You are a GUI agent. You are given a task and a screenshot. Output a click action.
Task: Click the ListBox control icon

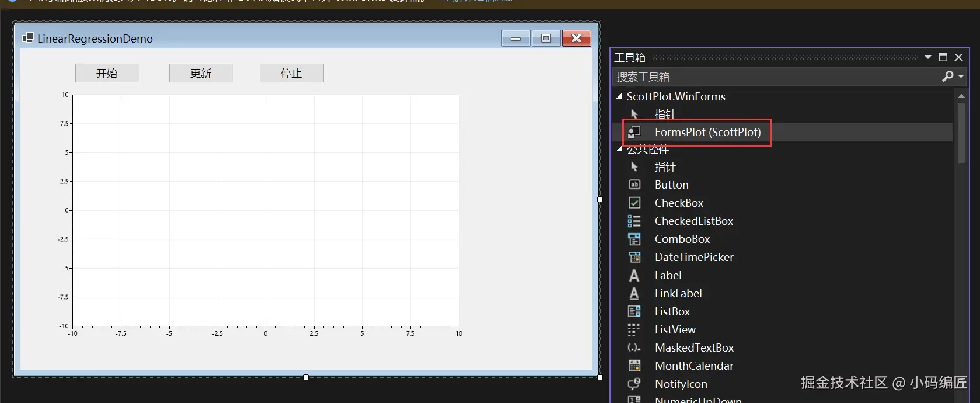(x=634, y=311)
